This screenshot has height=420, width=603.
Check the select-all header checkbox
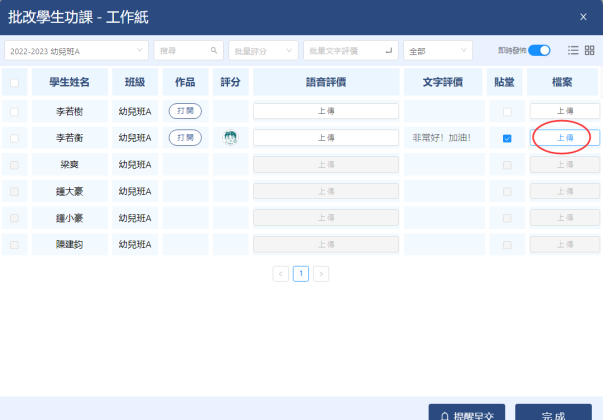pyautogui.click(x=14, y=83)
